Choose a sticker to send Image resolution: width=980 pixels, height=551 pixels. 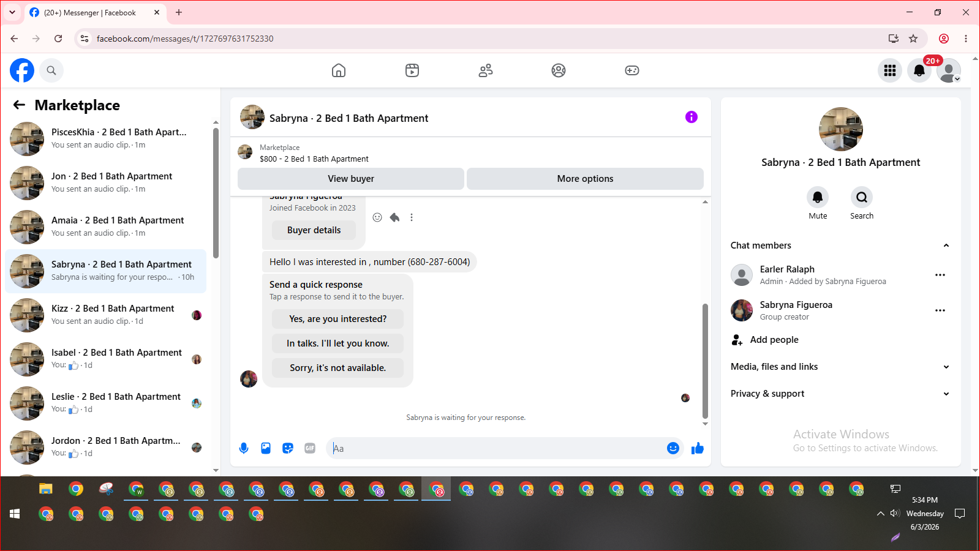(288, 448)
